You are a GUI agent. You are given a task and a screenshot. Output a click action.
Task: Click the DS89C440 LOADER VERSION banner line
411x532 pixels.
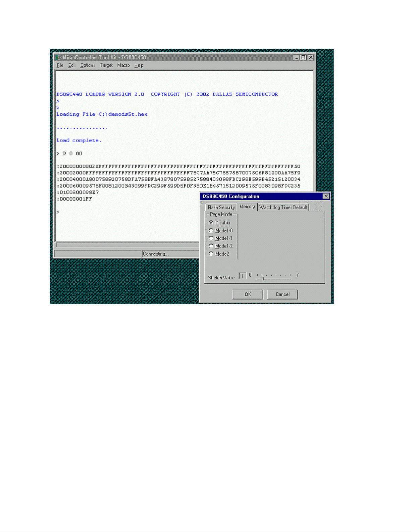(167, 94)
